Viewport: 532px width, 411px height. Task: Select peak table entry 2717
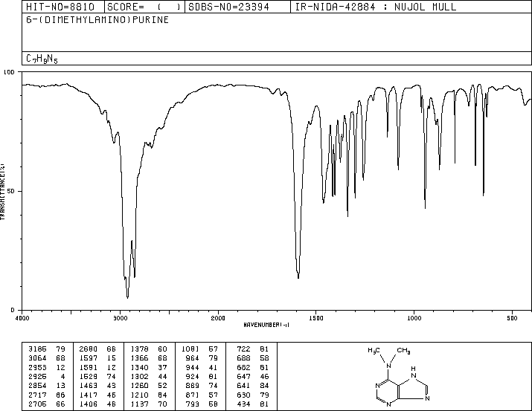(47, 395)
